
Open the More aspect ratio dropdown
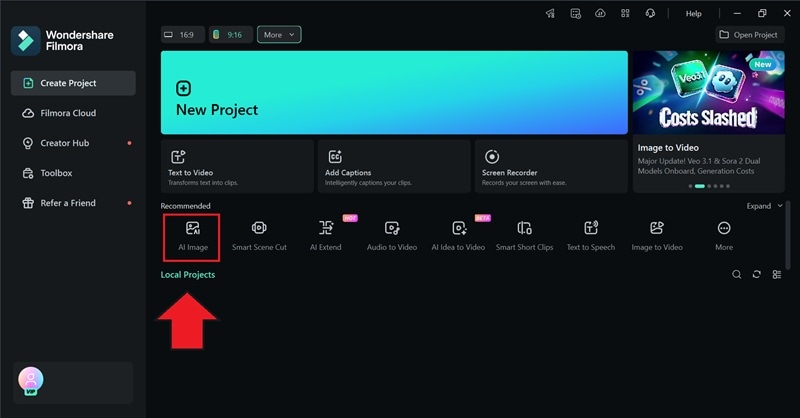pos(279,35)
